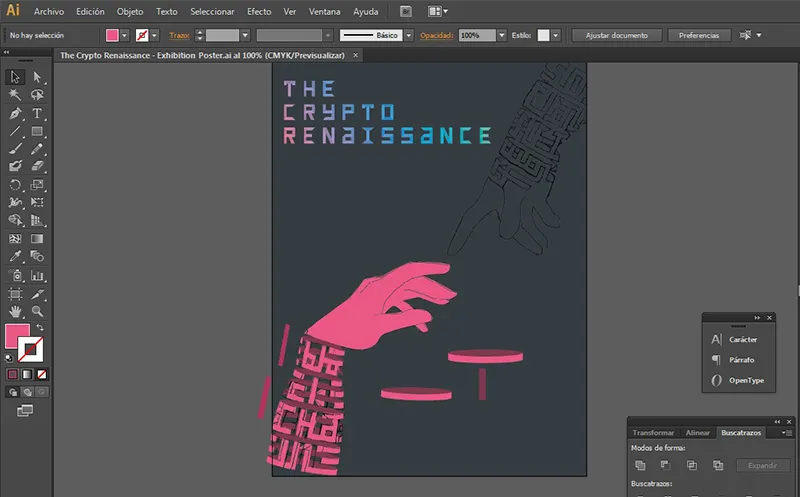Set the paint mode to None

coord(41,374)
